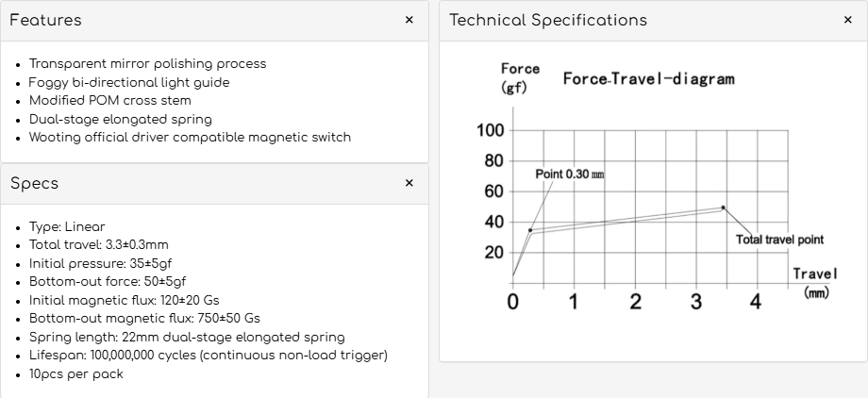This screenshot has height=398, width=868.
Task: Click the "10pcs per pack" item
Action: tap(75, 373)
